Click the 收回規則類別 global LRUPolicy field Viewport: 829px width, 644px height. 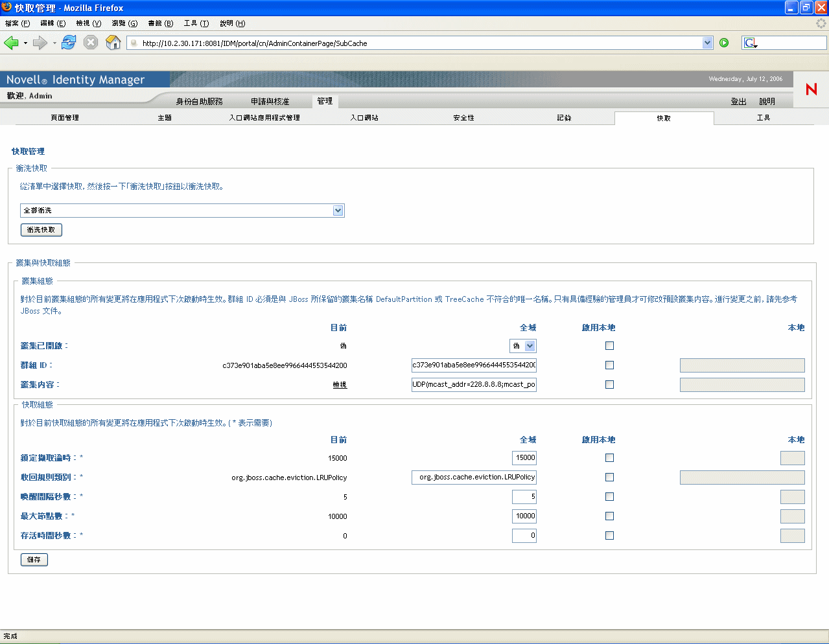pyautogui.click(x=474, y=477)
